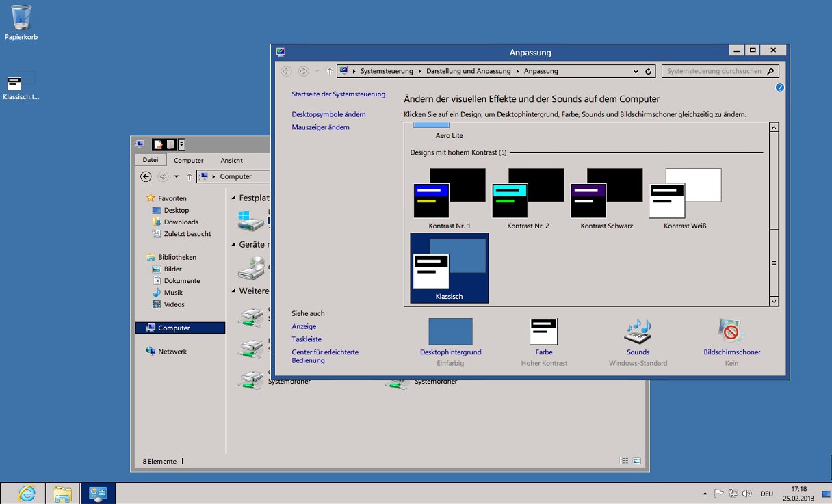This screenshot has width=832, height=504.
Task: Select the Klassisch theme file on desktop
Action: (x=21, y=86)
